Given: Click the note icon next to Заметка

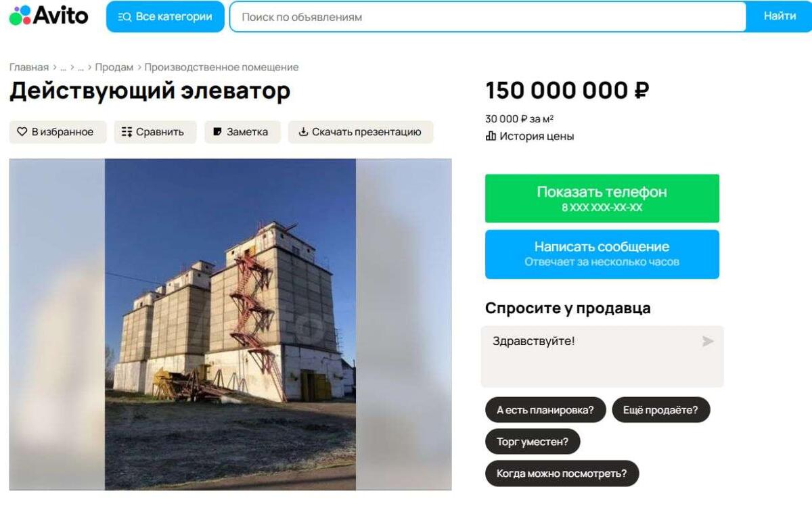Looking at the screenshot, I should [217, 132].
